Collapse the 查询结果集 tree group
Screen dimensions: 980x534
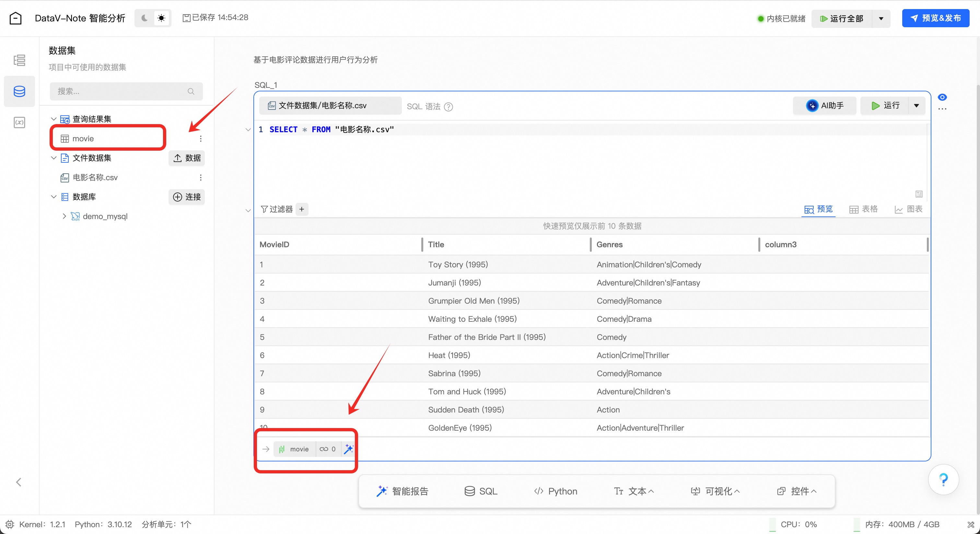(x=54, y=119)
